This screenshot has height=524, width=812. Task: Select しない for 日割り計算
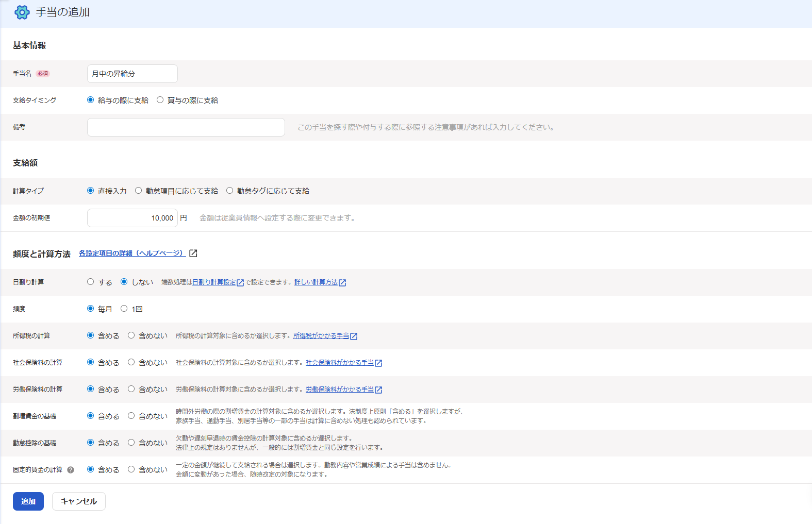tap(124, 282)
